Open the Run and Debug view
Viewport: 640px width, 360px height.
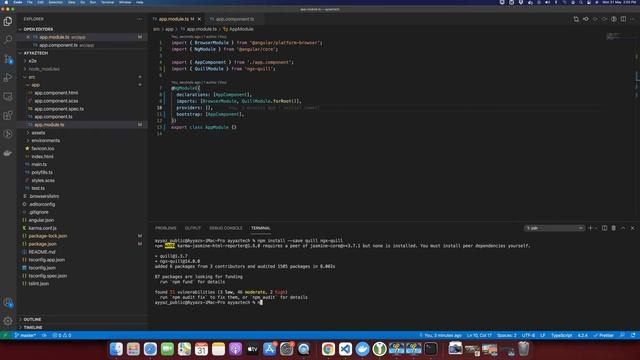pyautogui.click(x=8, y=78)
